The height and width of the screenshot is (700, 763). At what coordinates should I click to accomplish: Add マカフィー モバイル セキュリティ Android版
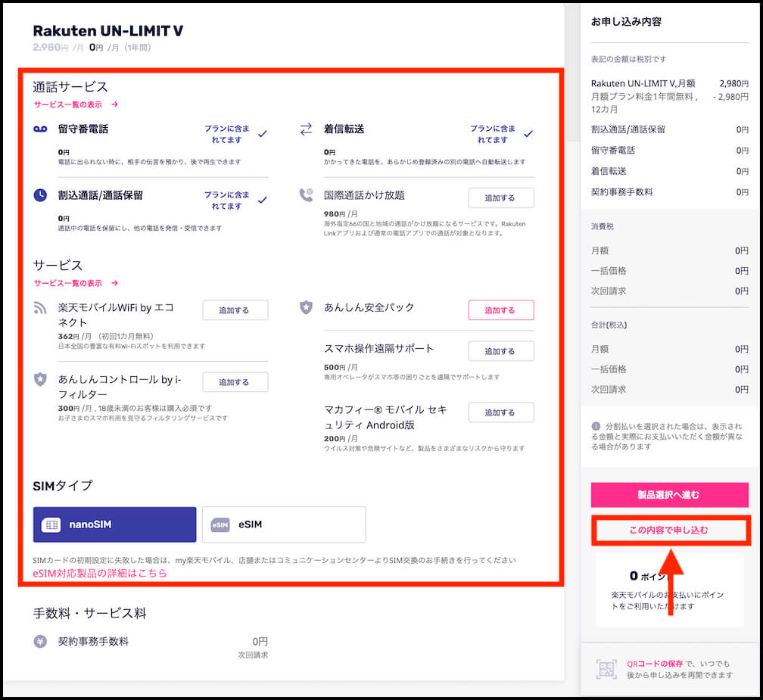(501, 412)
